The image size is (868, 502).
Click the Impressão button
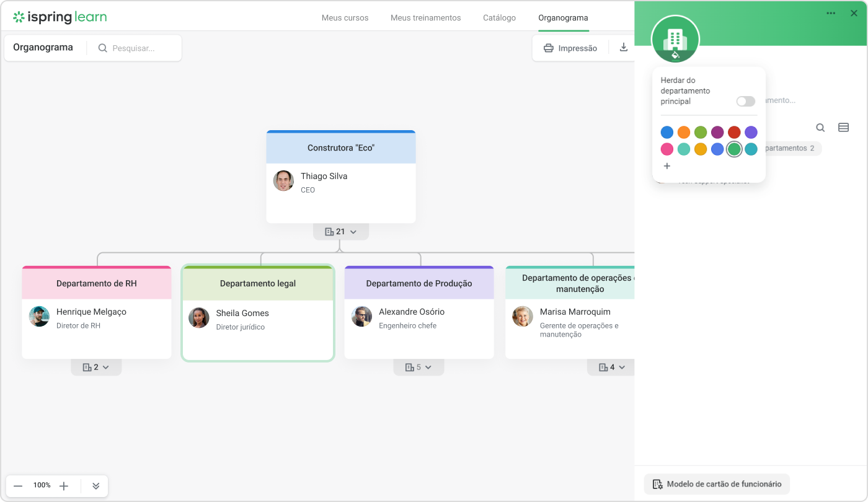570,48
